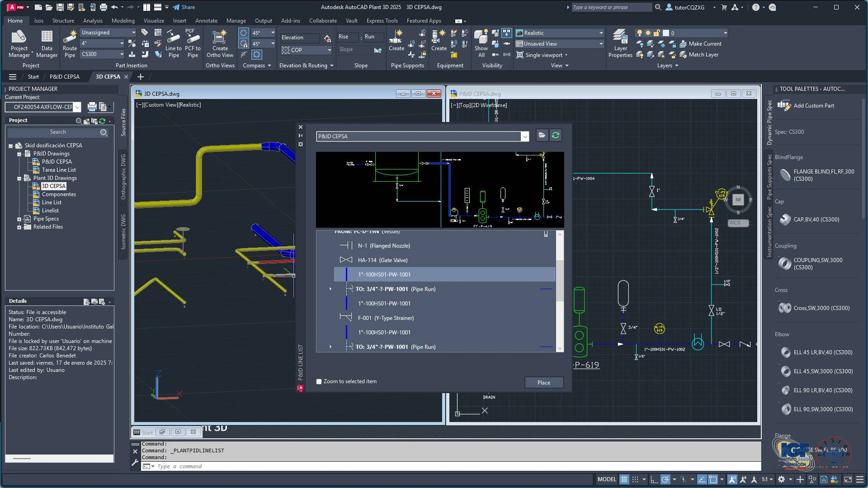Open the P&ID CEPSA drawing dropdown
Image resolution: width=868 pixels, height=488 pixels.
524,136
